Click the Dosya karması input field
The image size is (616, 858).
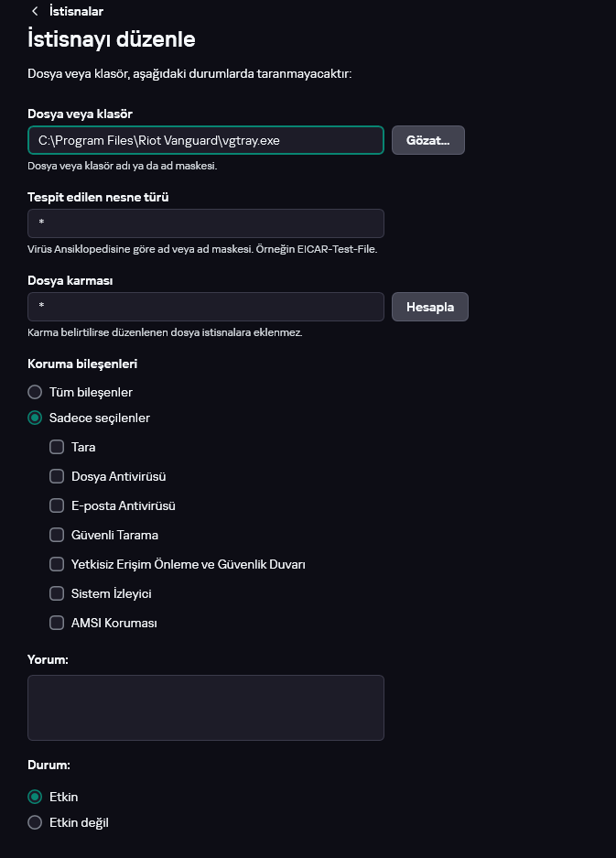coord(206,307)
